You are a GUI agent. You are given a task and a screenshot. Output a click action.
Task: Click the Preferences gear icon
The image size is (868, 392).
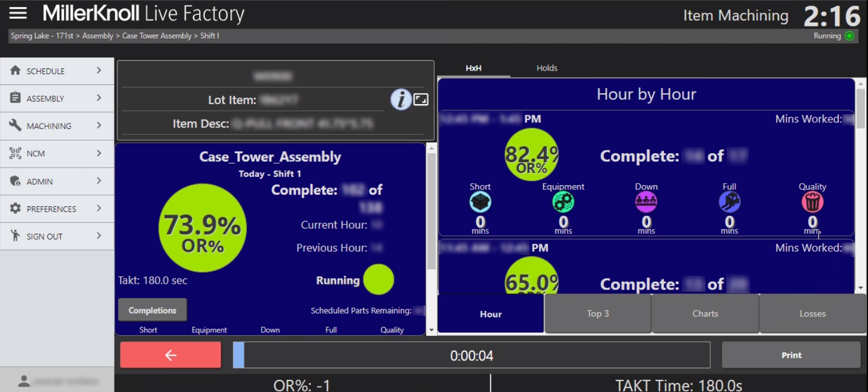point(15,208)
